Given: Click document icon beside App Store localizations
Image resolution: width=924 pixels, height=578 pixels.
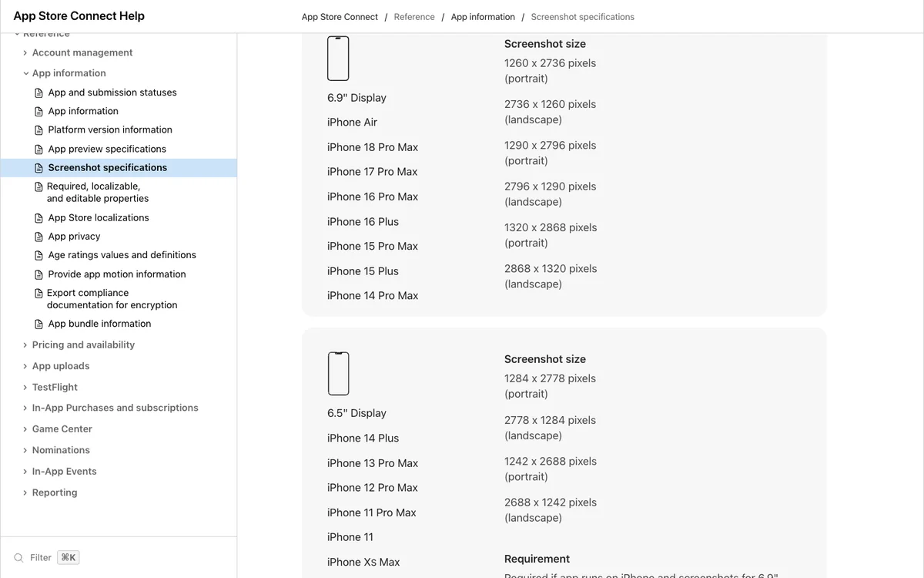Looking at the screenshot, I should (39, 218).
